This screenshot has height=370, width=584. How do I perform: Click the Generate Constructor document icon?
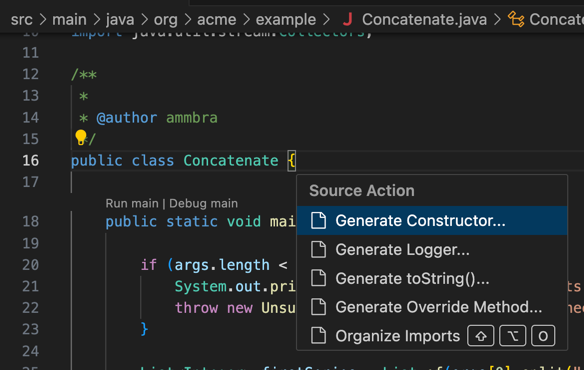(x=318, y=221)
